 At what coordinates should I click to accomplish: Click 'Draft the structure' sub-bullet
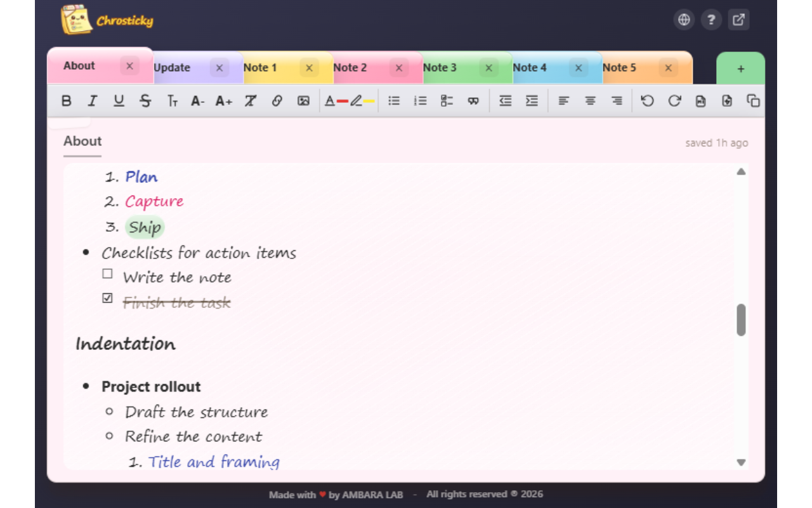[x=196, y=412]
